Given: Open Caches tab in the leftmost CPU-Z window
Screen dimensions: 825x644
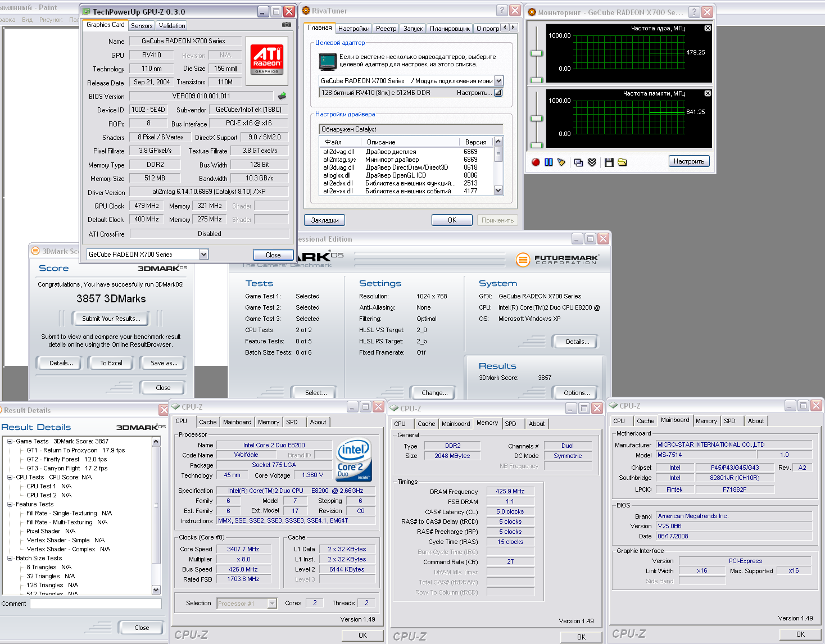Looking at the screenshot, I should coord(207,422).
